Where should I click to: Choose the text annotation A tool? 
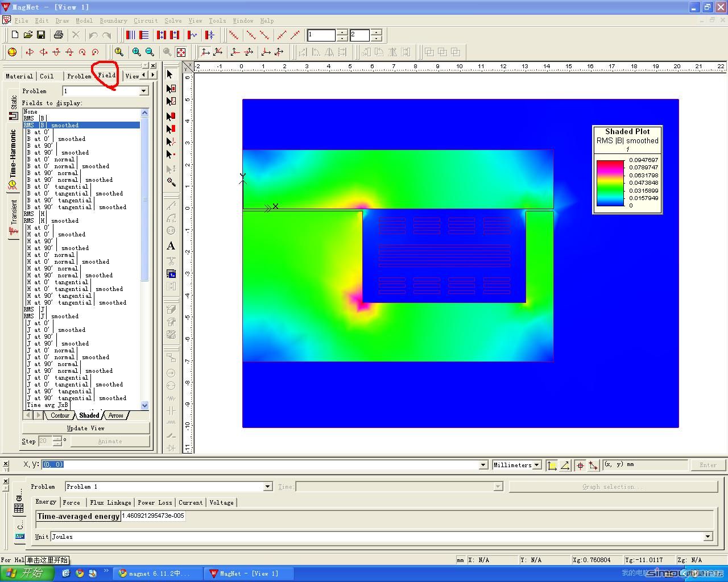click(171, 246)
